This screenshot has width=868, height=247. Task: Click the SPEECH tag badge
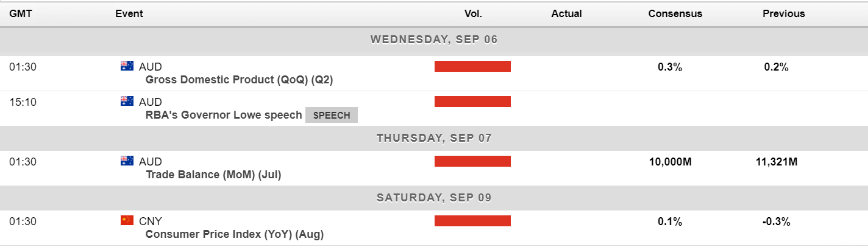point(332,115)
